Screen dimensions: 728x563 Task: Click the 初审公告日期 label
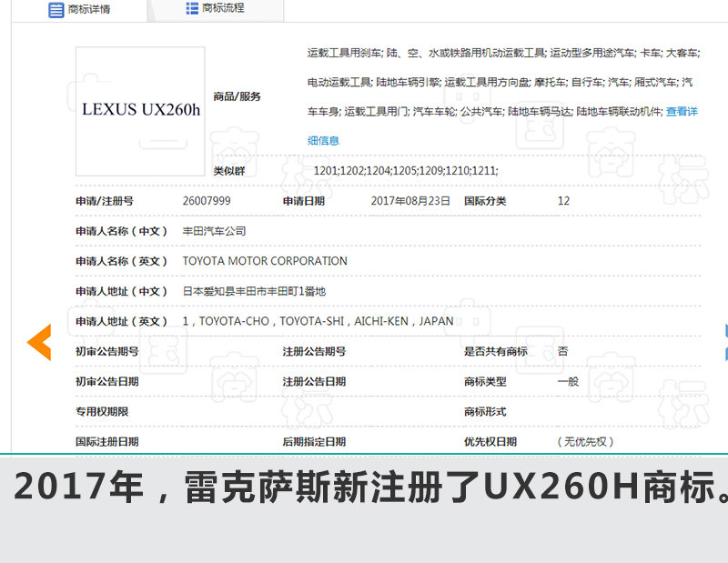pos(107,381)
